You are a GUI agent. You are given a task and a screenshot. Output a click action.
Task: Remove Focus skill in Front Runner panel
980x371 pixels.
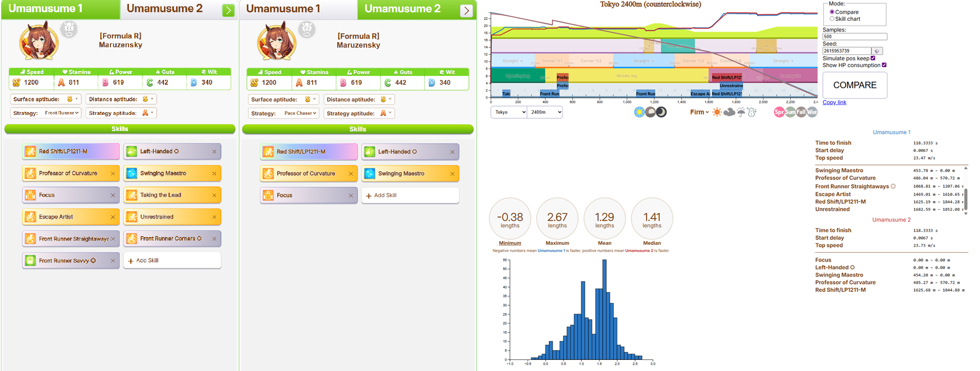(113, 195)
